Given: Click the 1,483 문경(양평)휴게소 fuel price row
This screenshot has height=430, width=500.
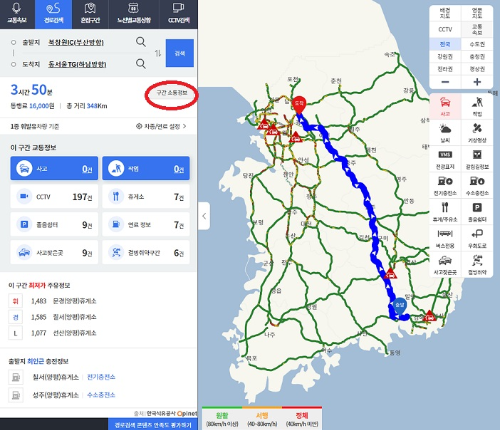Looking at the screenshot, I should [x=53, y=301].
